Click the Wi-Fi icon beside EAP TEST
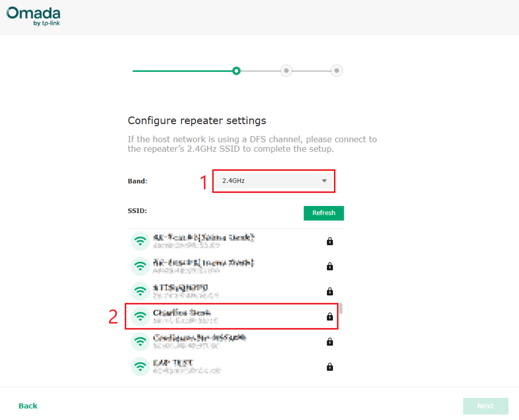519x420 pixels. pyautogui.click(x=140, y=366)
